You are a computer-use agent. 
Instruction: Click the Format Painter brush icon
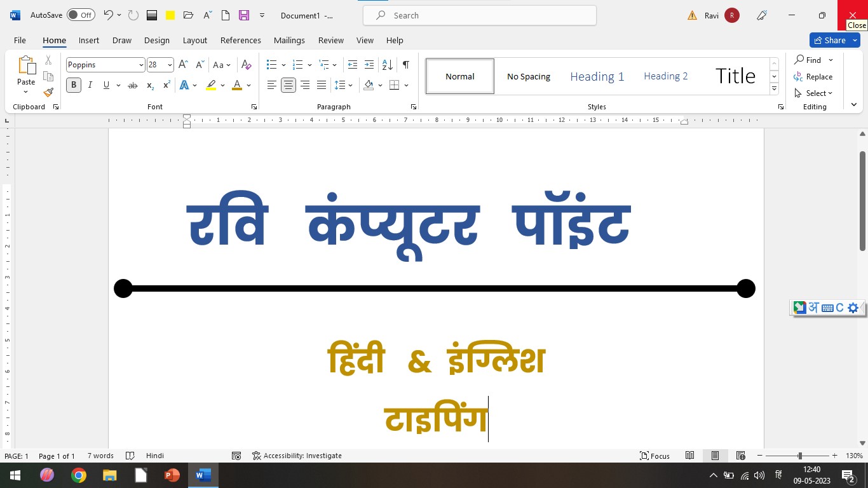(48, 92)
